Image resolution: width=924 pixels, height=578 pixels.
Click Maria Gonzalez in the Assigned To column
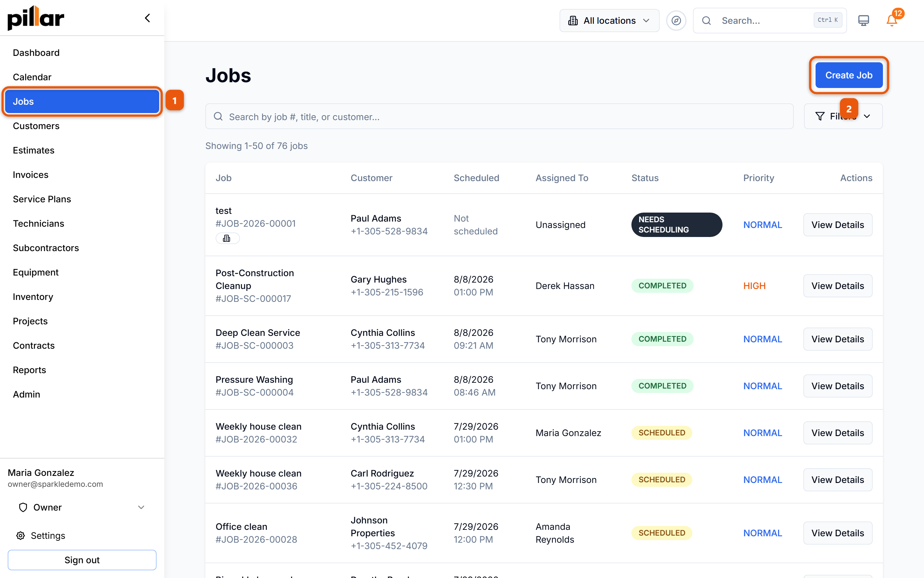[x=568, y=433]
